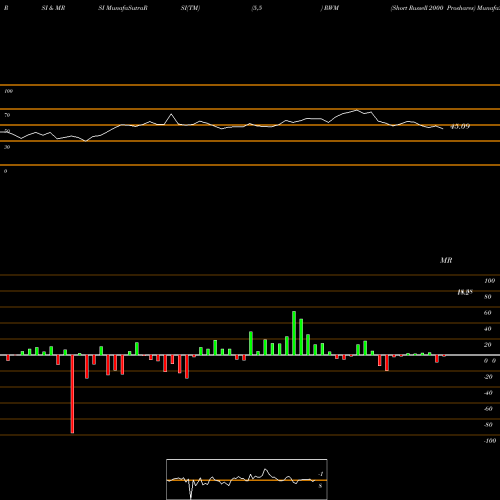Screen dimensions: 500x500
Task: Click the "Short Russell 2000 Proshares" title
Action: [433, 8]
